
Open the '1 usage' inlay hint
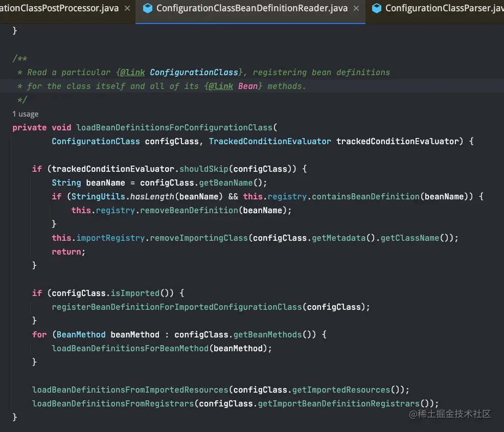(x=26, y=114)
